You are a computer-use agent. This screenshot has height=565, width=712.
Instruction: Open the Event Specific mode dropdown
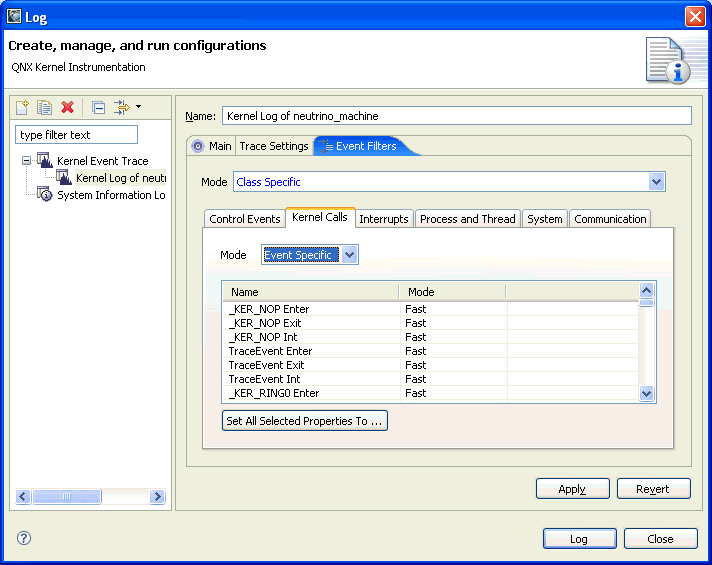(x=349, y=255)
